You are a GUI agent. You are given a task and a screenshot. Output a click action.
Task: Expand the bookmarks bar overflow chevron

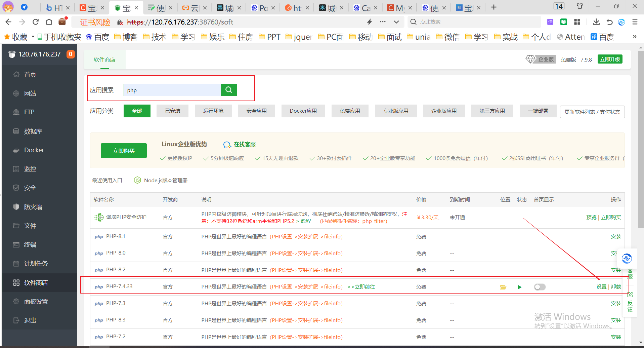pyautogui.click(x=635, y=37)
